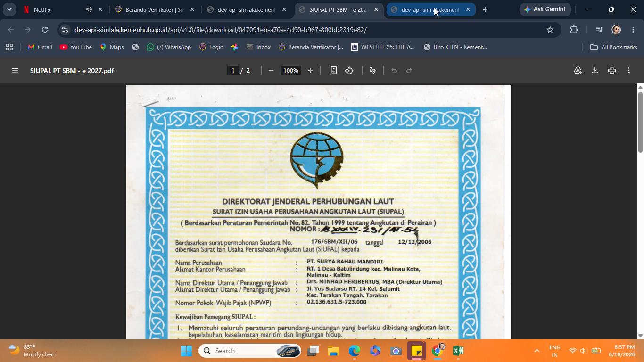Print the PDF document
Screen dimensions: 644x362
click(x=612, y=70)
